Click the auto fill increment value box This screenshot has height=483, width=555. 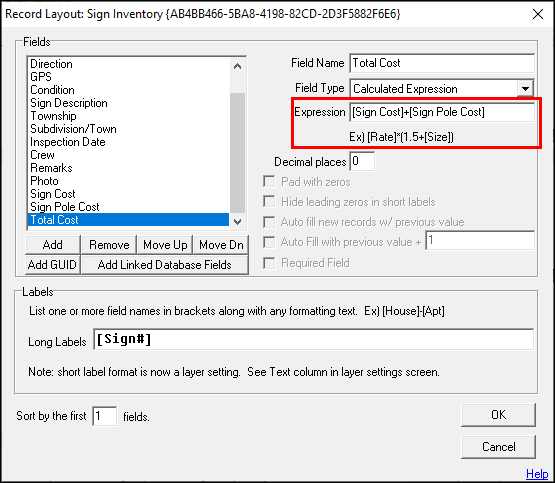click(480, 241)
